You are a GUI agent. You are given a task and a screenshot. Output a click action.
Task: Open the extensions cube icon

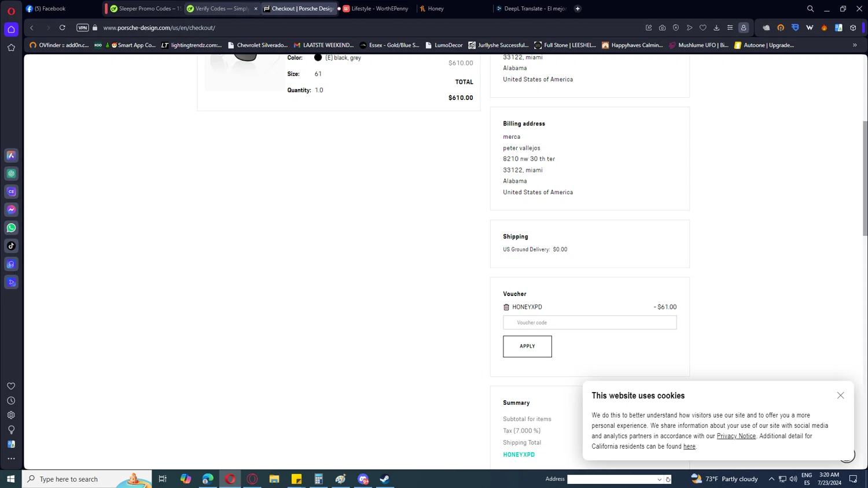[x=853, y=28]
